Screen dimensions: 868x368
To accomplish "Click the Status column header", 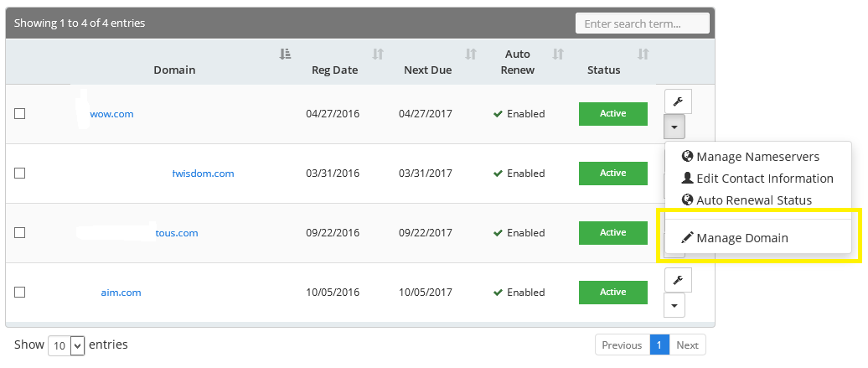I will click(603, 70).
